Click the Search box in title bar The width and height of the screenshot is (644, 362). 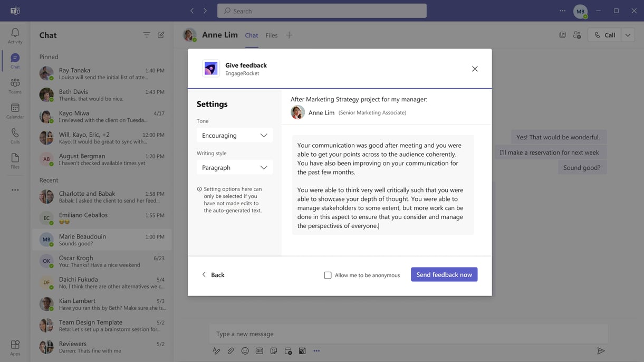(x=322, y=11)
